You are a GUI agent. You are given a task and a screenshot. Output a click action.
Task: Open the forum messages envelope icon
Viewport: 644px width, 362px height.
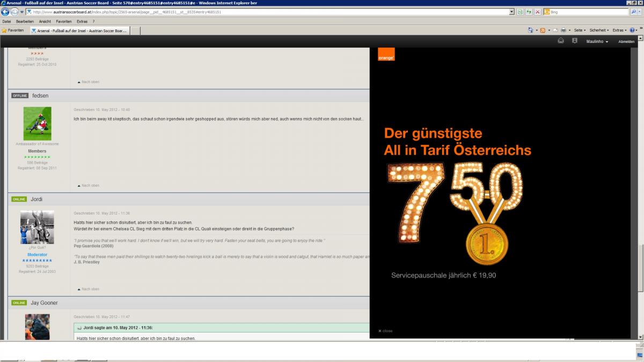(561, 41)
